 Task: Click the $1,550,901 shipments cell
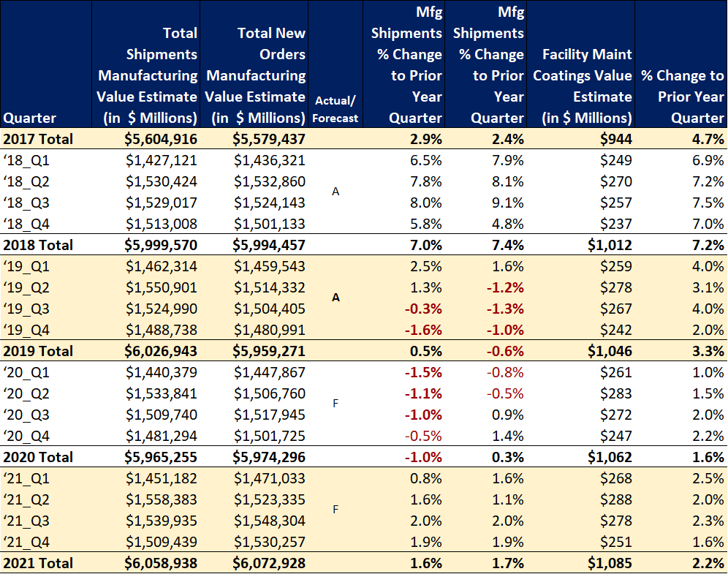tap(162, 287)
